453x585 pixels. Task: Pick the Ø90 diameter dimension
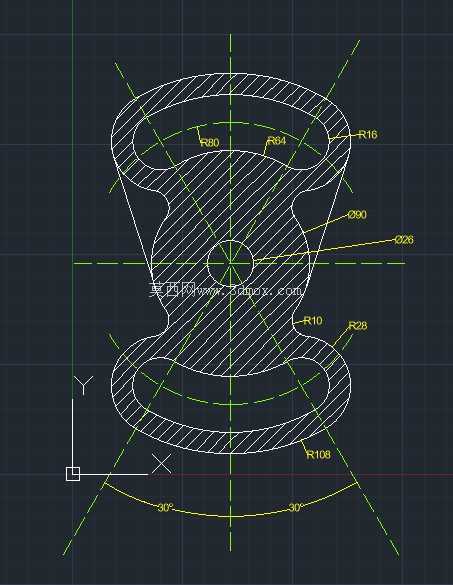tap(357, 215)
